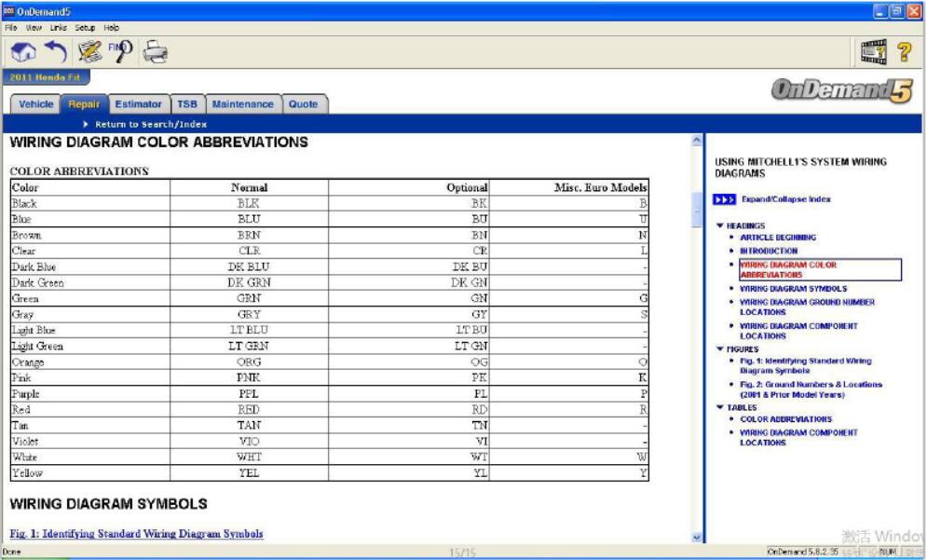The image size is (927, 560).
Task: Open the View menu
Action: (34, 28)
